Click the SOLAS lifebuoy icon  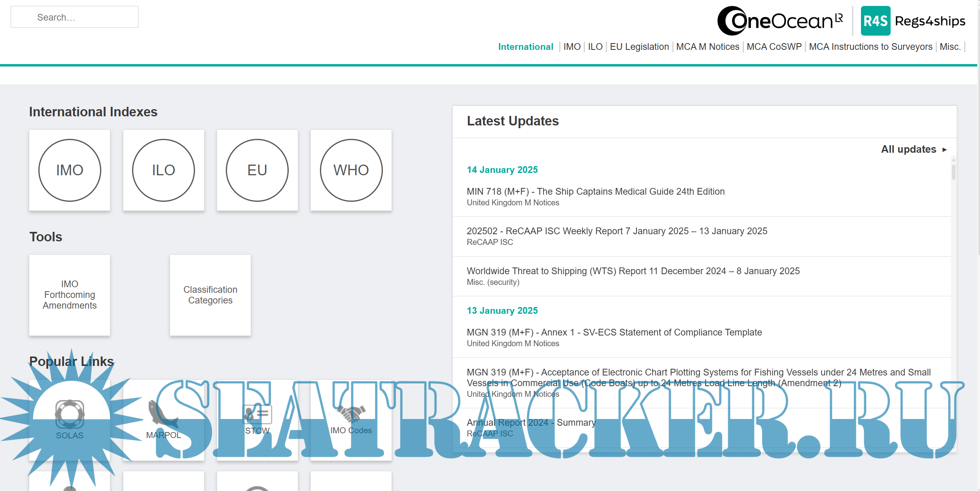click(70, 414)
